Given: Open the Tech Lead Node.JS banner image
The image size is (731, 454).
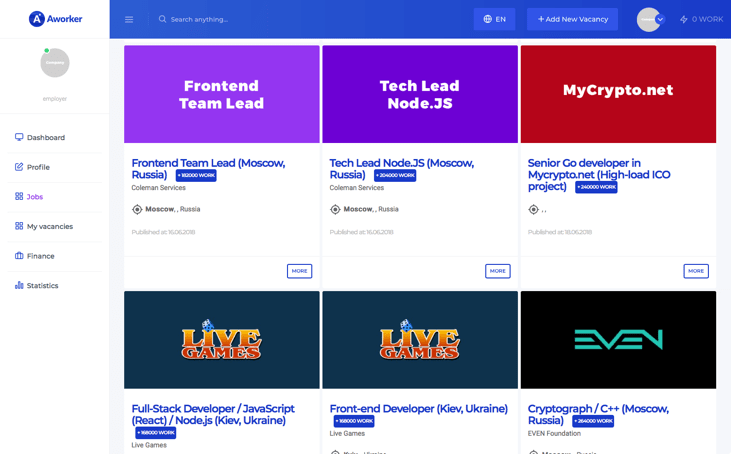Looking at the screenshot, I should 420,94.
